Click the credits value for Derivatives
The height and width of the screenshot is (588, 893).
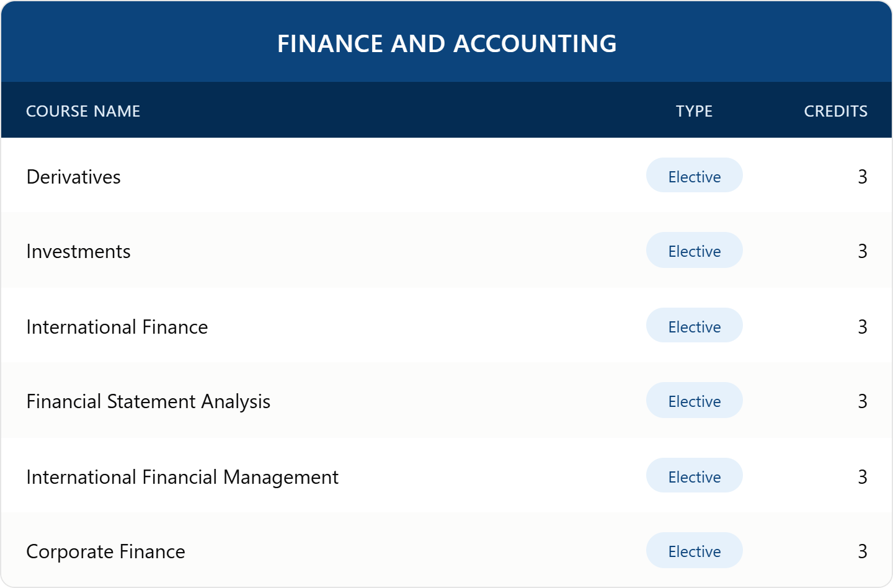[x=863, y=177]
